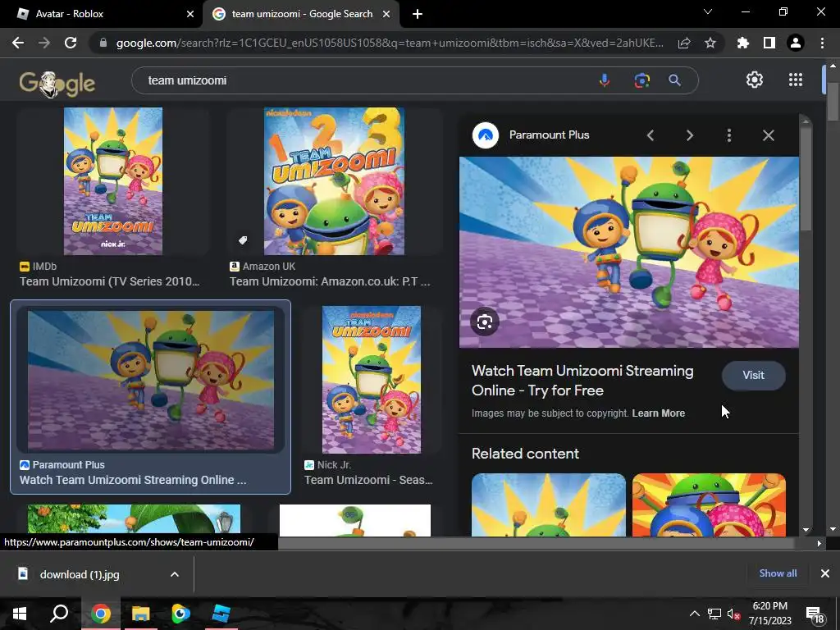Open the taskbar clock showing 6:20 PM
The width and height of the screenshot is (840, 630).
coord(769,614)
